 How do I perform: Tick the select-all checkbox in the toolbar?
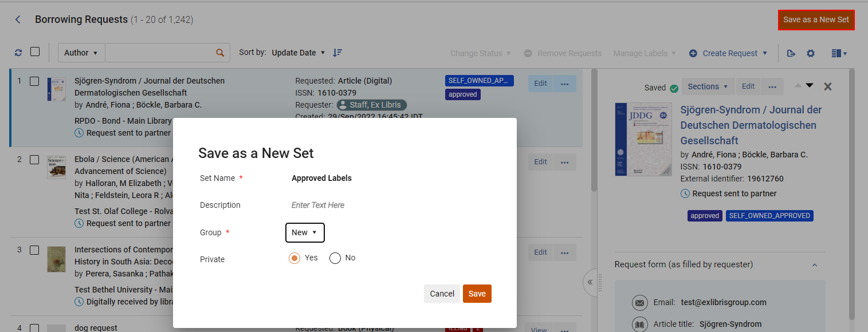point(35,52)
